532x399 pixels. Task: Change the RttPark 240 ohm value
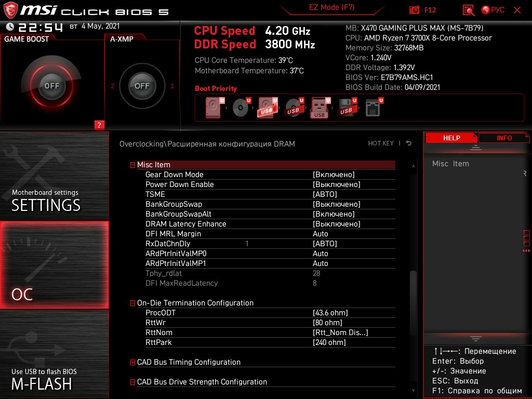(x=329, y=342)
